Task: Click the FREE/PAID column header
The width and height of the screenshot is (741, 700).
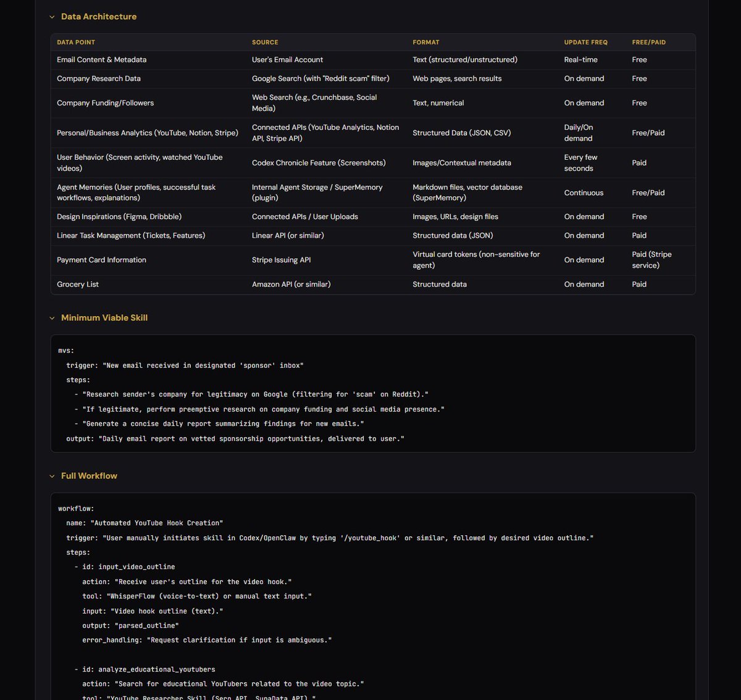Action: tap(649, 43)
